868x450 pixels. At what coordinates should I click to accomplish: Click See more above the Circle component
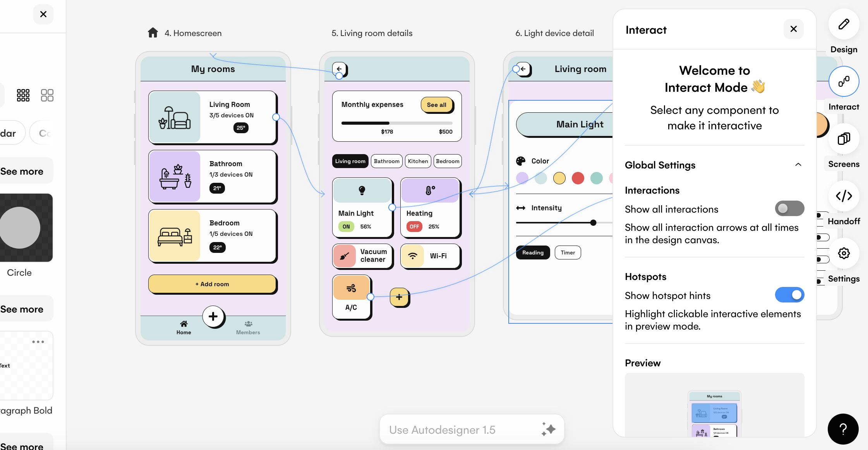click(22, 171)
